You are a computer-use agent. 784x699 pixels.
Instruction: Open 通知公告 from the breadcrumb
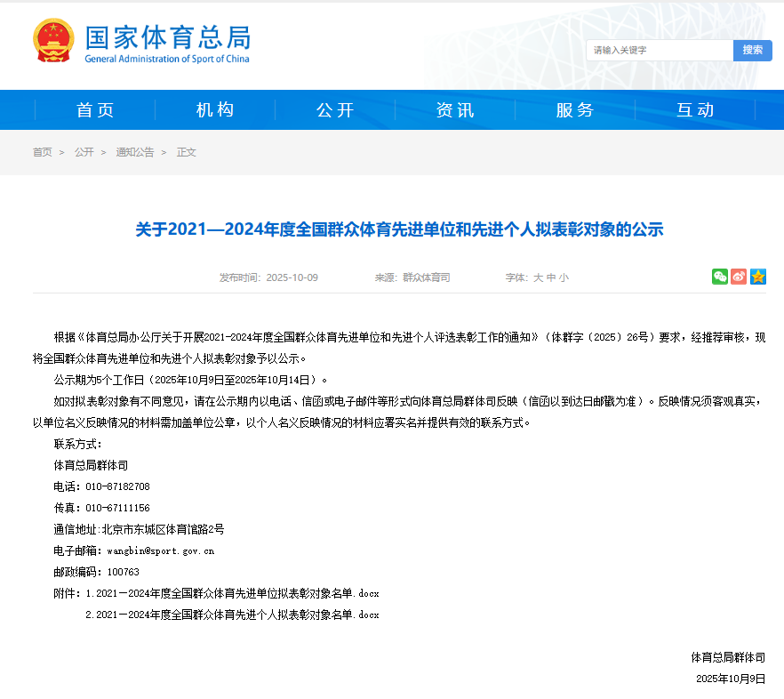click(x=134, y=152)
